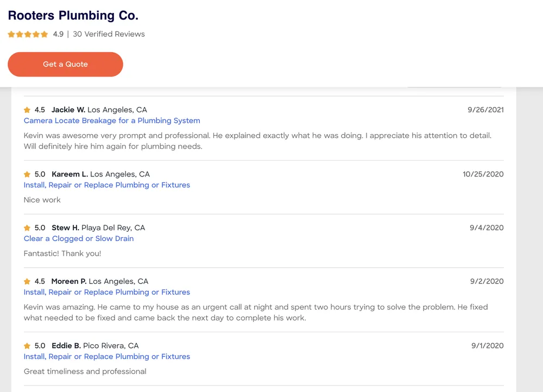Click the star icon beside Moreen P.'s rating
The height and width of the screenshot is (392, 543).
click(27, 282)
